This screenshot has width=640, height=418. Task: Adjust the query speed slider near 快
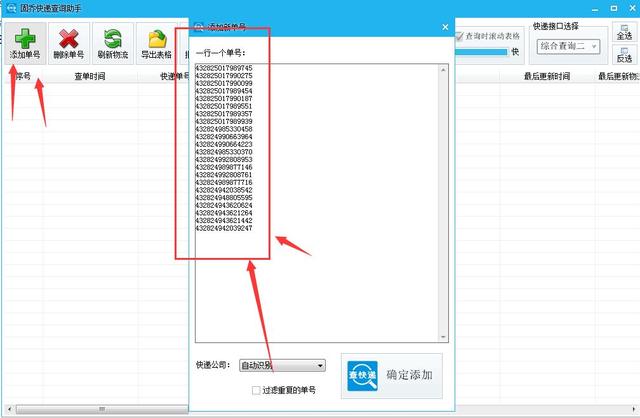[x=482, y=52]
